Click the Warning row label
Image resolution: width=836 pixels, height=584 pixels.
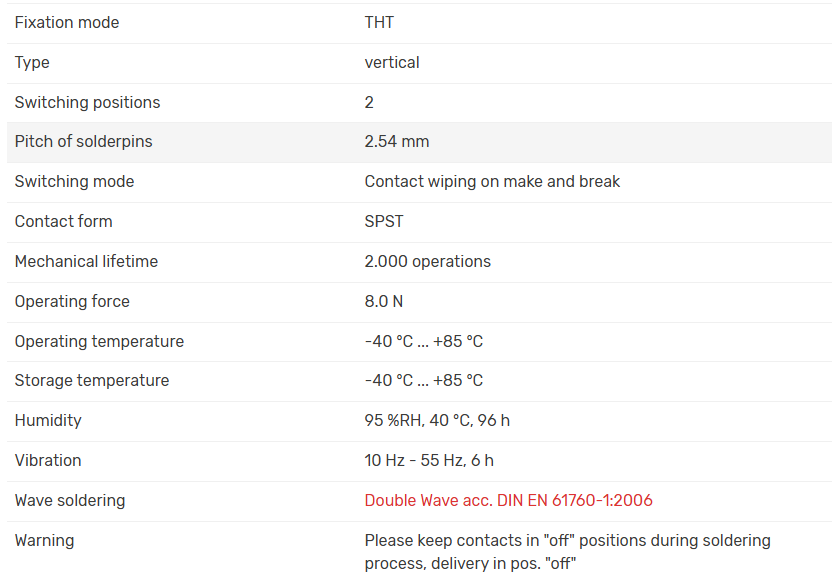(44, 540)
